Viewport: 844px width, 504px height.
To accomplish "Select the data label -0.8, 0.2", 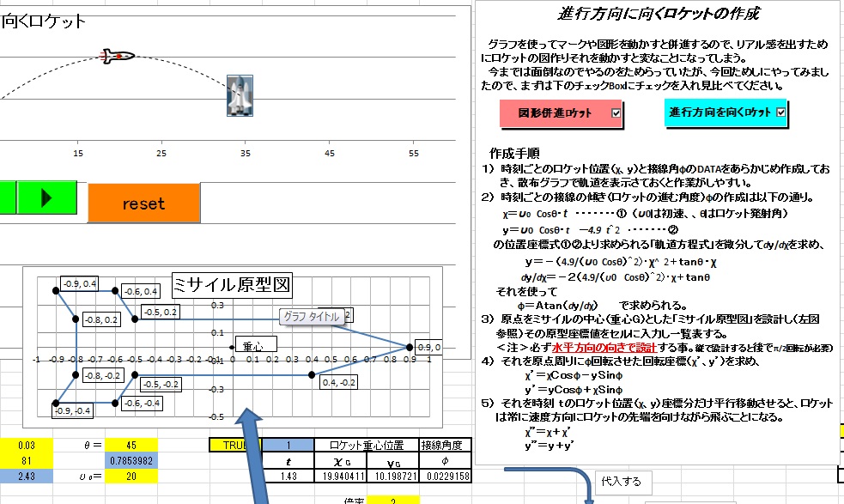I will click(x=101, y=320).
